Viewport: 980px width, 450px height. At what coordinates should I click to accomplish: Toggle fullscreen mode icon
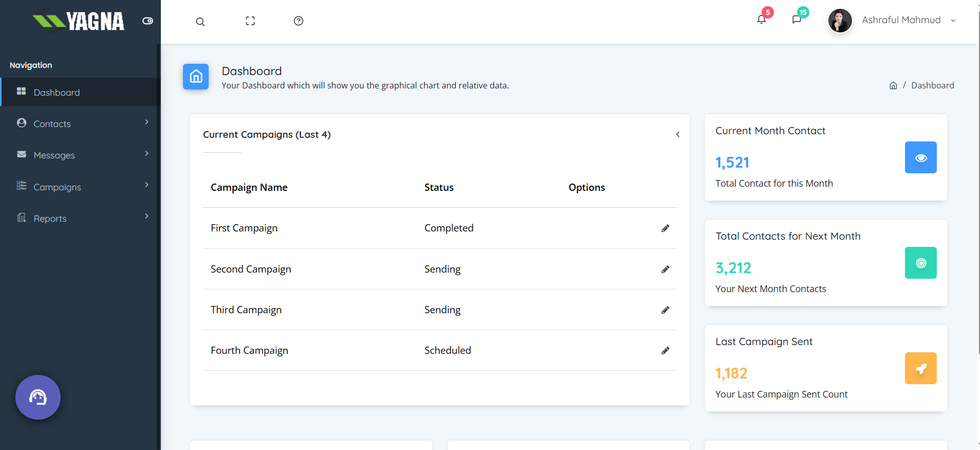pos(250,21)
